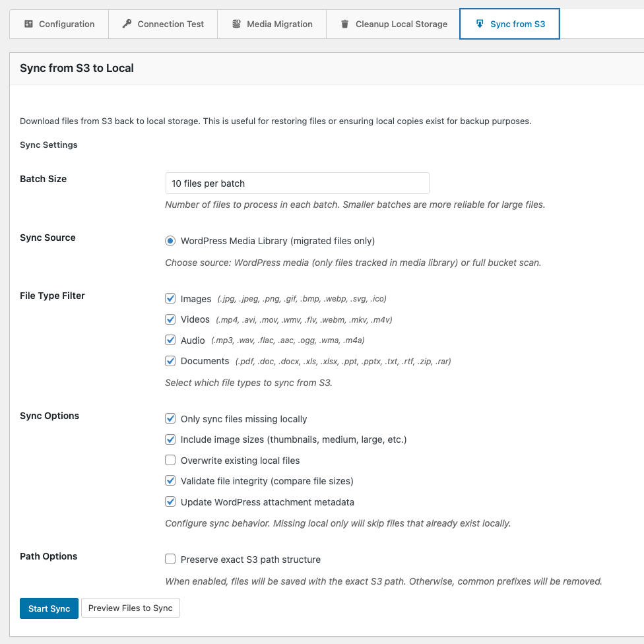644x644 pixels.
Task: Select WordPress Media Library sync source
Action: 170,241
